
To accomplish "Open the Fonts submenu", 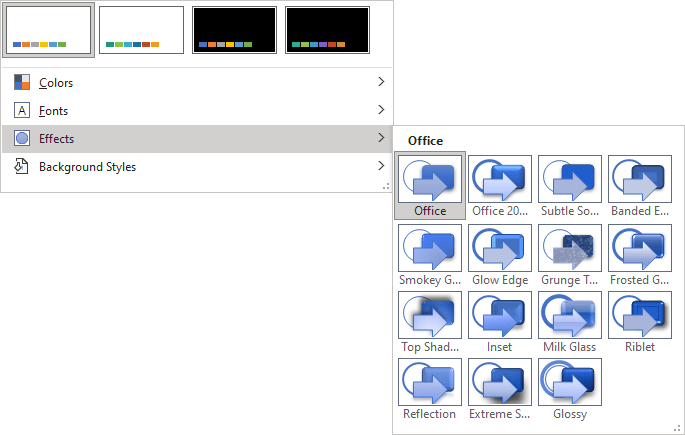I will 197,110.
